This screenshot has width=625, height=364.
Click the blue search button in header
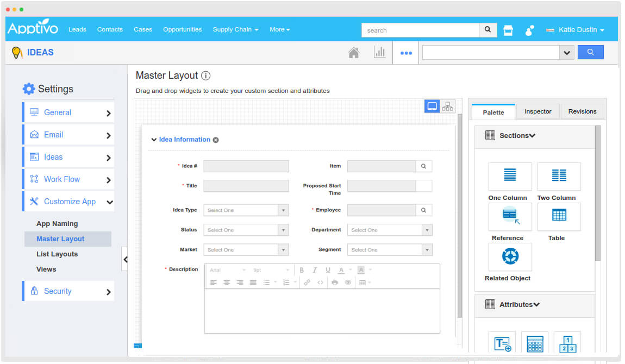591,52
